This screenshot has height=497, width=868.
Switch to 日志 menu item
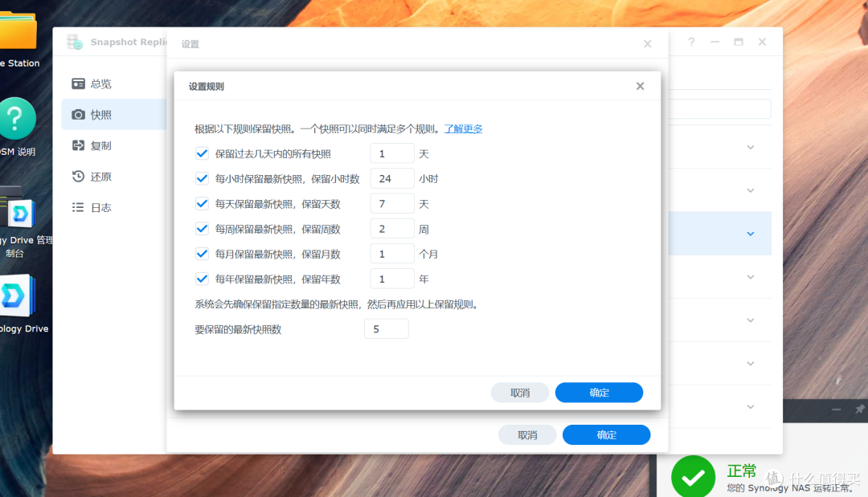[x=113, y=207]
